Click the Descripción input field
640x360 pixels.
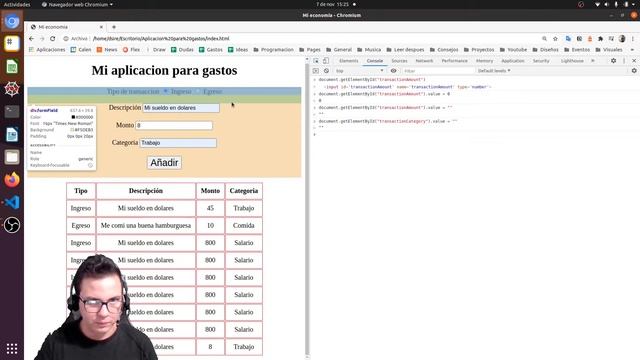coord(181,108)
